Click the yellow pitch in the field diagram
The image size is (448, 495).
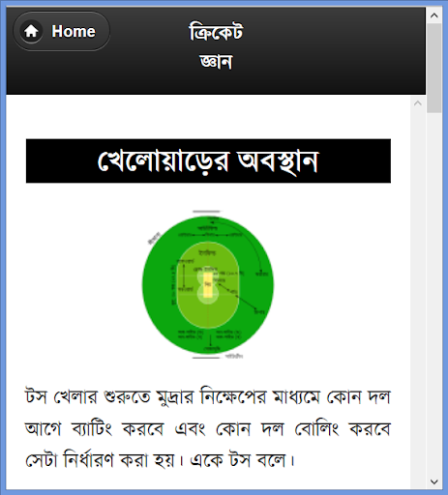(208, 285)
